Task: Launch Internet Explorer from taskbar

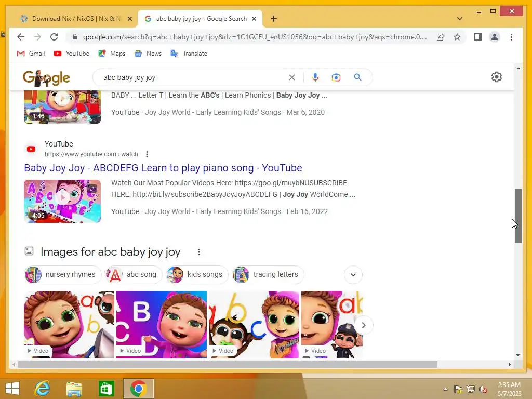Action: tap(43, 389)
